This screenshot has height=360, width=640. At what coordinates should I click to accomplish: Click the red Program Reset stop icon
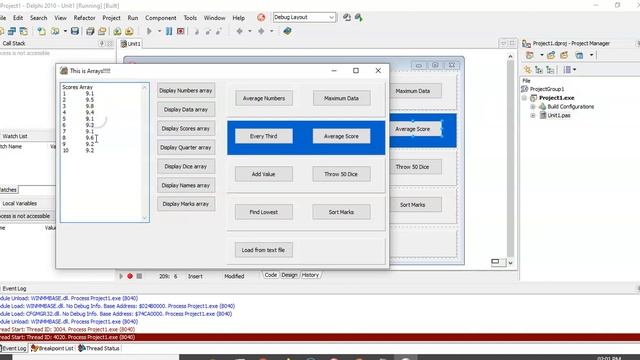pyautogui.click(x=180, y=31)
